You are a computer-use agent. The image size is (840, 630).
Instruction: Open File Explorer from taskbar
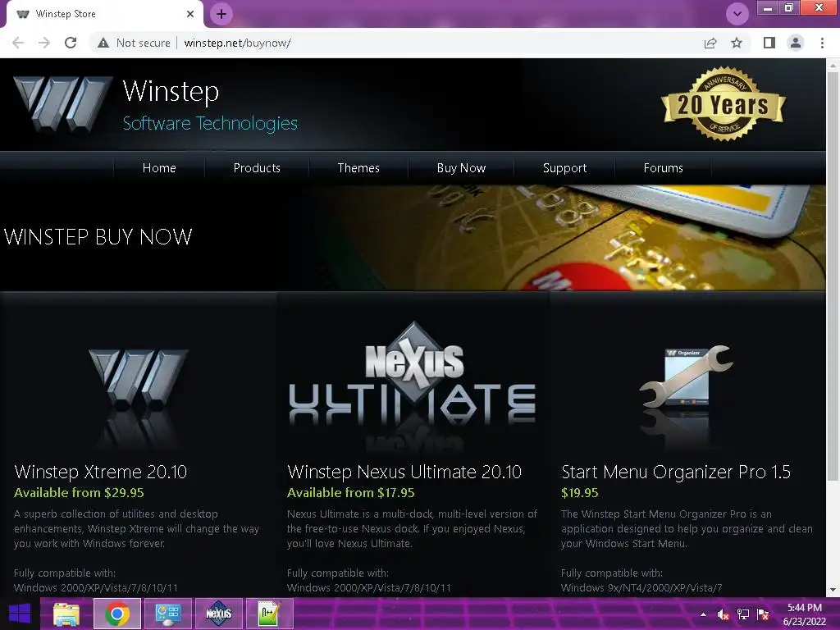[66, 614]
